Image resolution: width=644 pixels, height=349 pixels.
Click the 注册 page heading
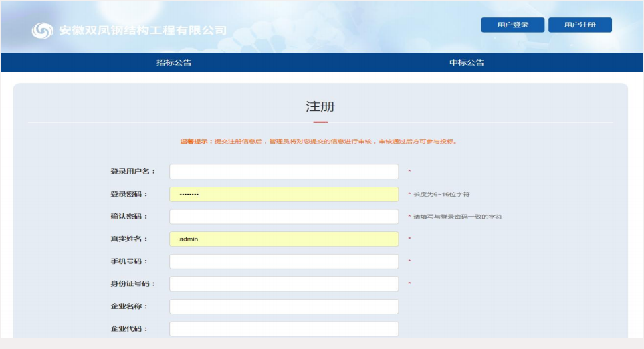[x=320, y=107]
